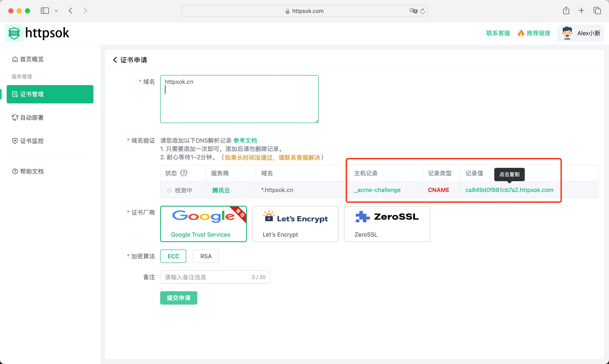Click the fire icon next to 推荐链接
The image size is (609, 364).
pos(521,33)
